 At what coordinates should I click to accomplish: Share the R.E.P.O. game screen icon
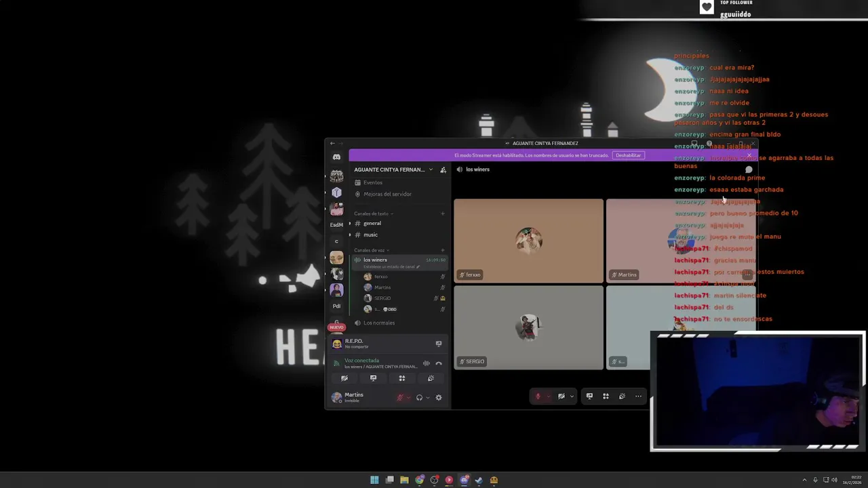click(x=439, y=344)
